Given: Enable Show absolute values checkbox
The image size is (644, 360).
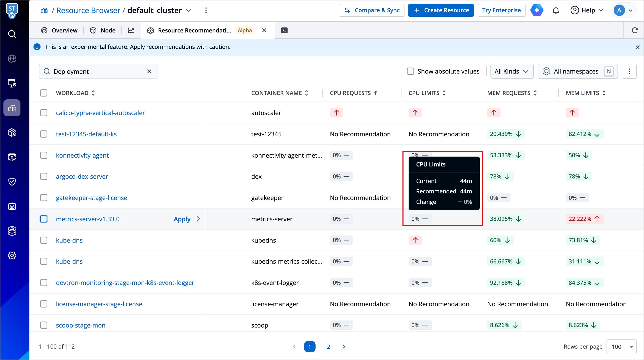Looking at the screenshot, I should (411, 71).
